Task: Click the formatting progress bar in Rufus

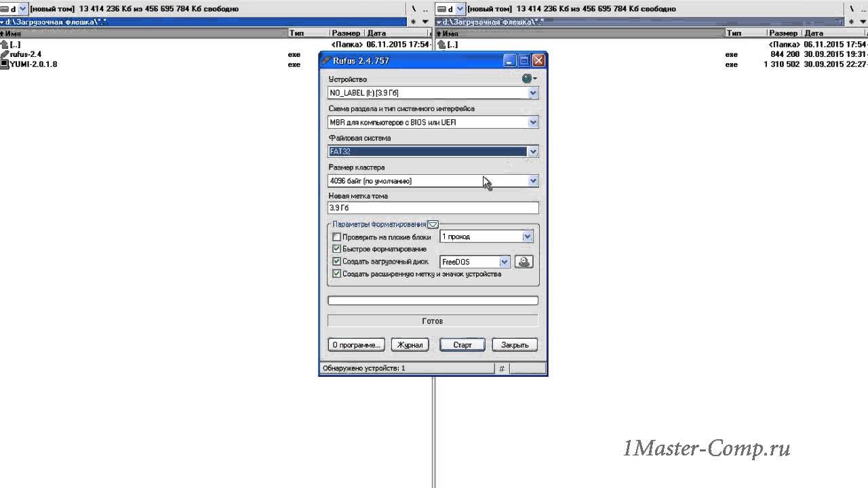Action: (x=433, y=300)
